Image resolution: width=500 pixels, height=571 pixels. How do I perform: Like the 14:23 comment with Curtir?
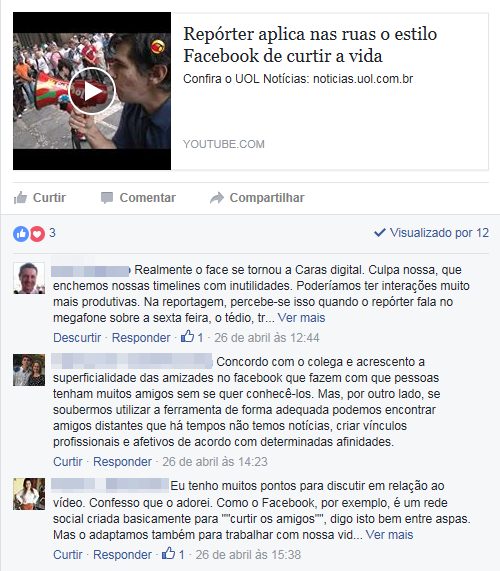[68, 461]
